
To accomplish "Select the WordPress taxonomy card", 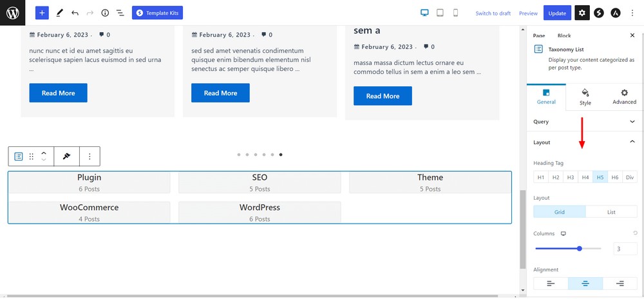I will 260,213.
